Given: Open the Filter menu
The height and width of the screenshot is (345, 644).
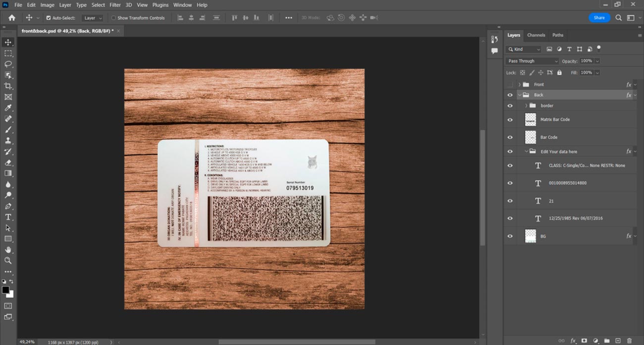Looking at the screenshot, I should [x=115, y=5].
